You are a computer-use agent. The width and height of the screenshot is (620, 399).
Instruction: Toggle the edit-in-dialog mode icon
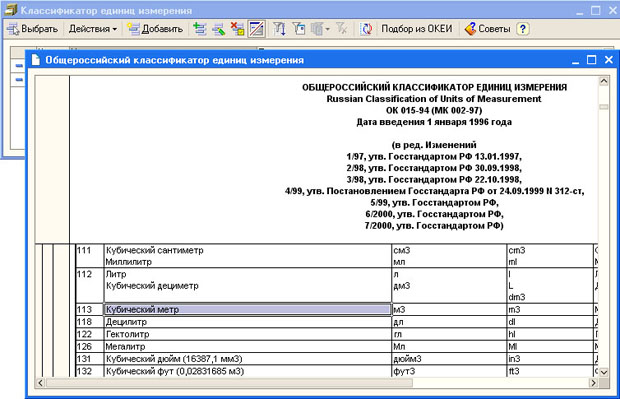pos(256,29)
